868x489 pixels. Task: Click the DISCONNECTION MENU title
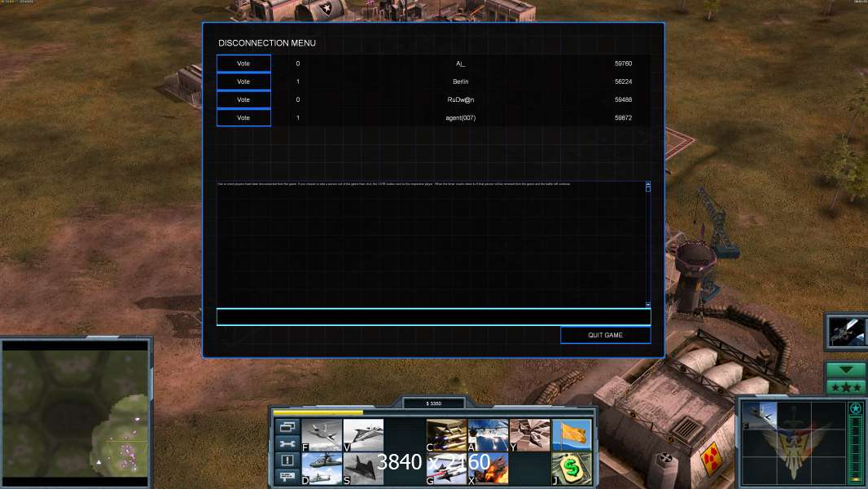(267, 42)
